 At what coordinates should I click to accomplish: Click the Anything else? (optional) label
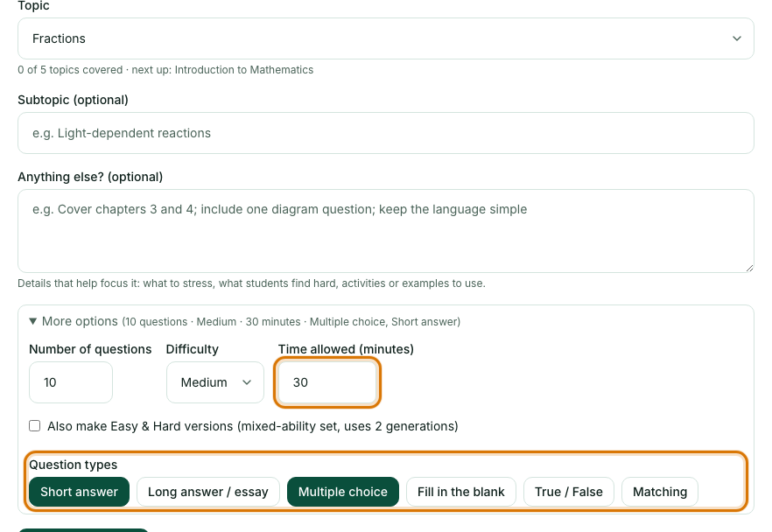(x=90, y=177)
